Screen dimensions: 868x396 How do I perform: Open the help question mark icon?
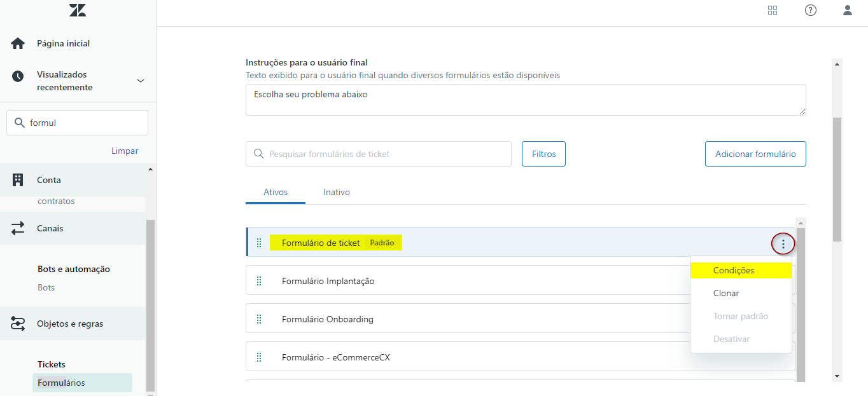coord(810,10)
